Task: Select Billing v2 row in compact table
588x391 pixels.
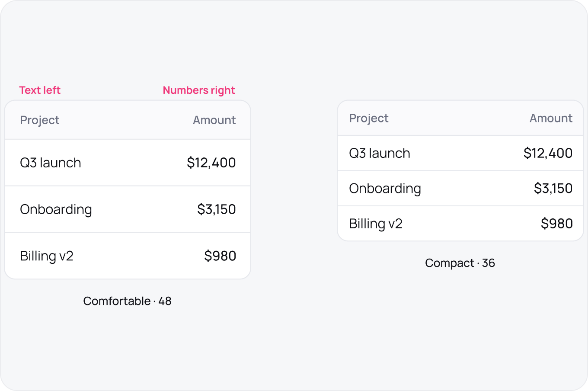Action: pyautogui.click(x=460, y=224)
